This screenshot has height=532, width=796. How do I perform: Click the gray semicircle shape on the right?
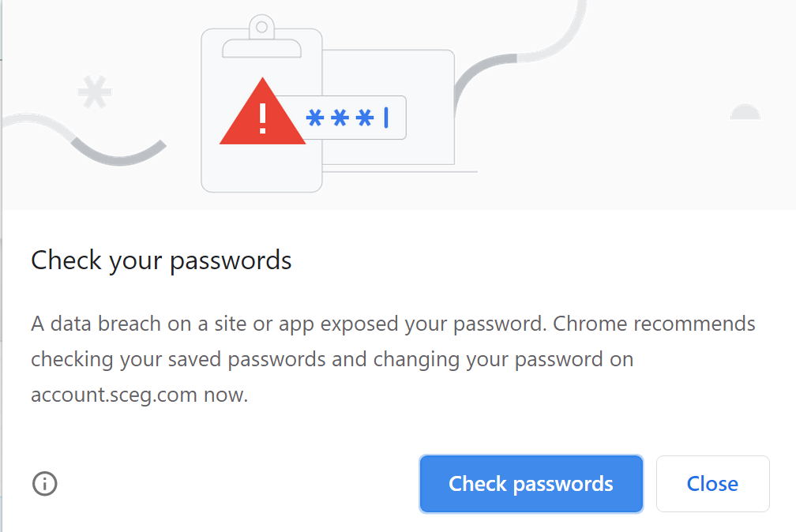pos(745,112)
